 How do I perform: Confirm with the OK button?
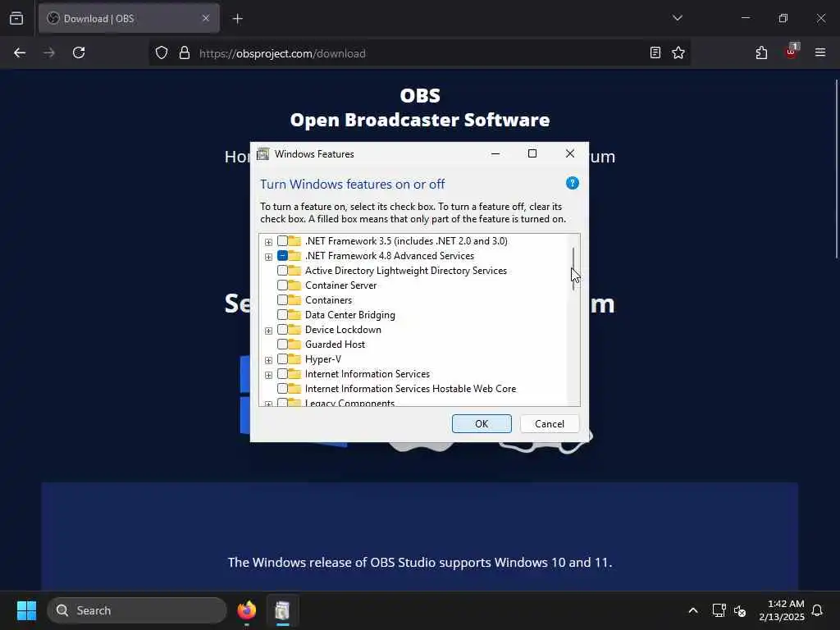click(x=482, y=424)
